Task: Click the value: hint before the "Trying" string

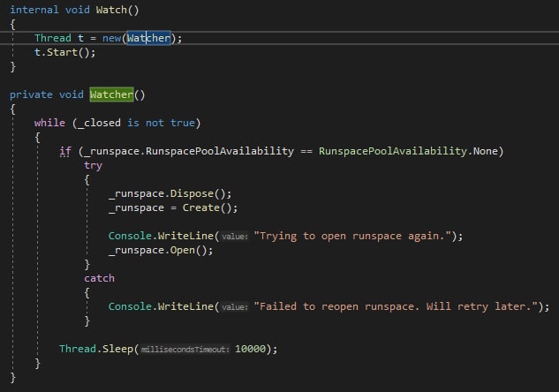Action: tap(235, 237)
